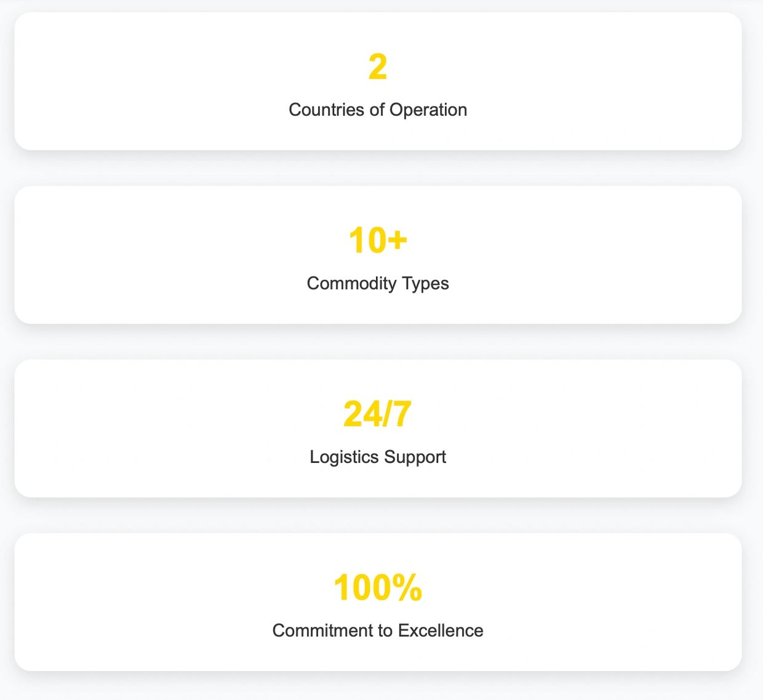Click the word Operation in first card
The width and height of the screenshot is (763, 700).
[x=428, y=110]
